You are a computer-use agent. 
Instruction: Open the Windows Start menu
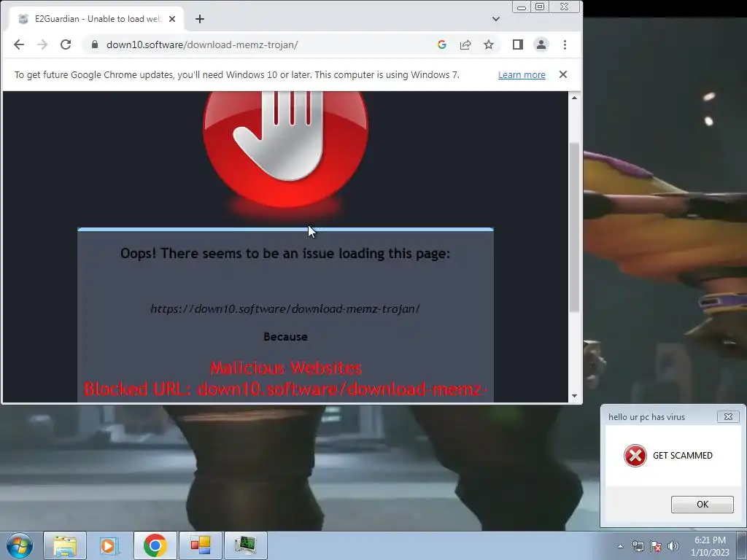click(x=20, y=545)
